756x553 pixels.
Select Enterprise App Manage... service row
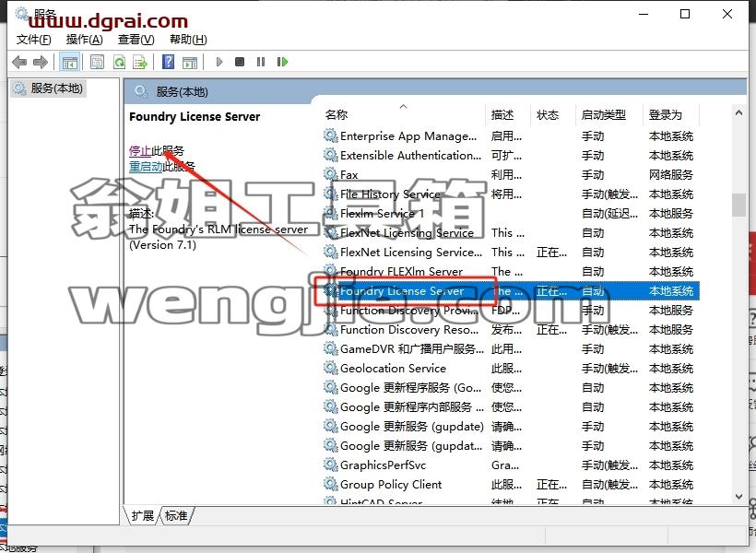[x=511, y=136]
